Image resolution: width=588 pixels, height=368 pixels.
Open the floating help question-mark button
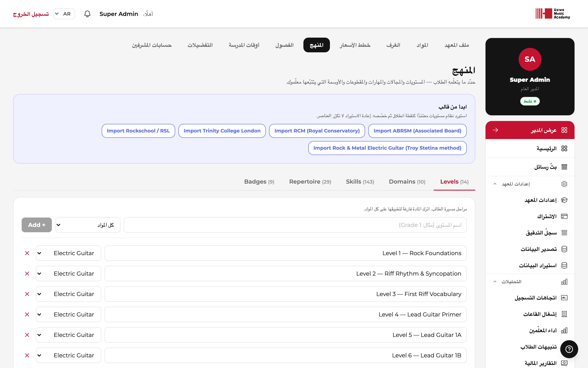569,349
